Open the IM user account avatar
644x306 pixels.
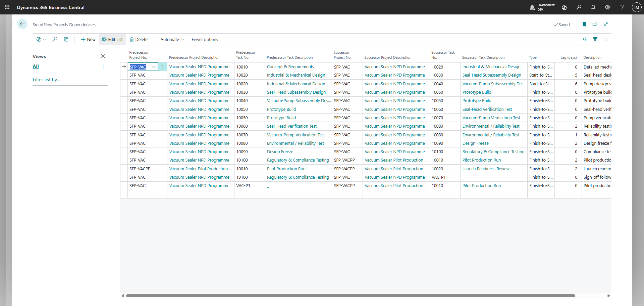(x=636, y=7)
